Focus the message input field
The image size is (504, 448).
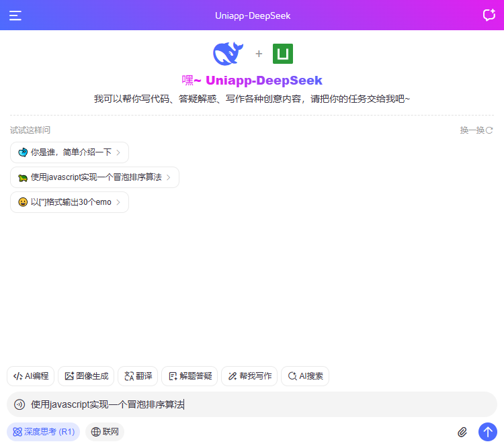[252, 404]
